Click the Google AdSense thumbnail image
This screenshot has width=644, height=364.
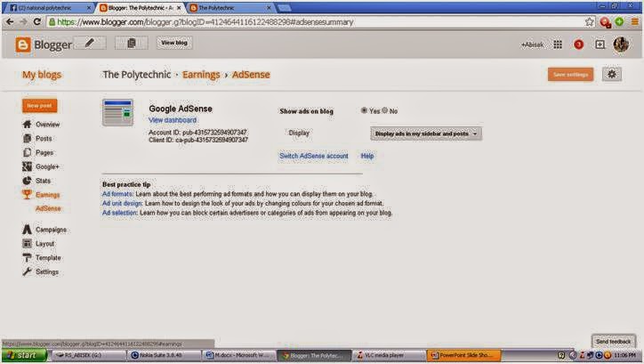coord(118,112)
